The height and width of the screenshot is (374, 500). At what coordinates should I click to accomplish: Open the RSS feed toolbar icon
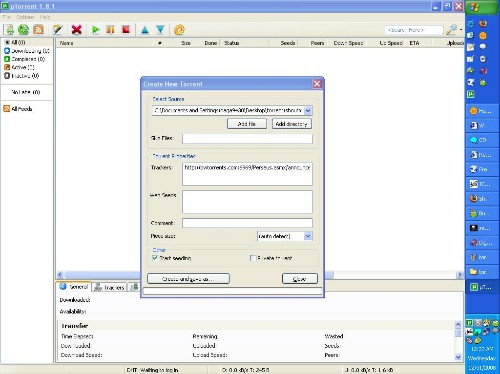point(39,30)
